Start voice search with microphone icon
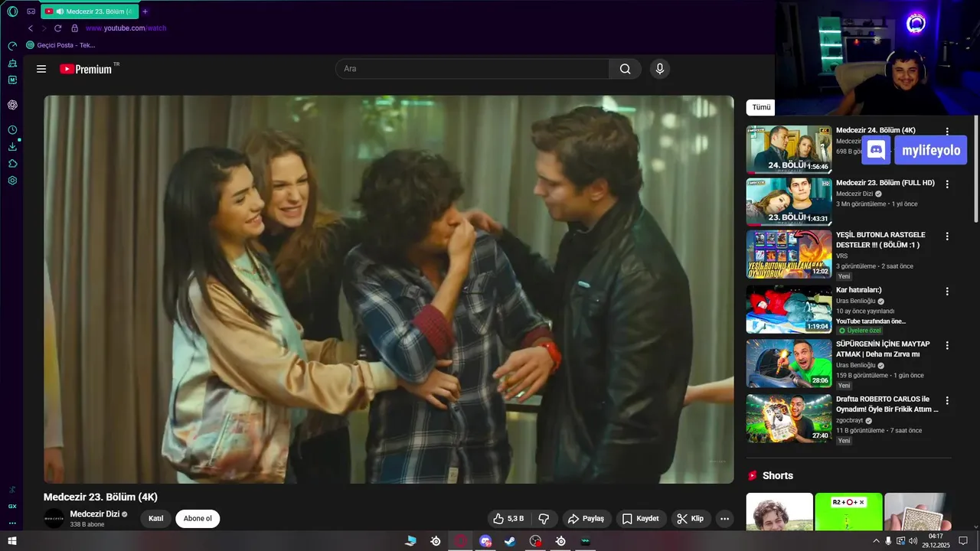This screenshot has height=551, width=980. tap(660, 69)
